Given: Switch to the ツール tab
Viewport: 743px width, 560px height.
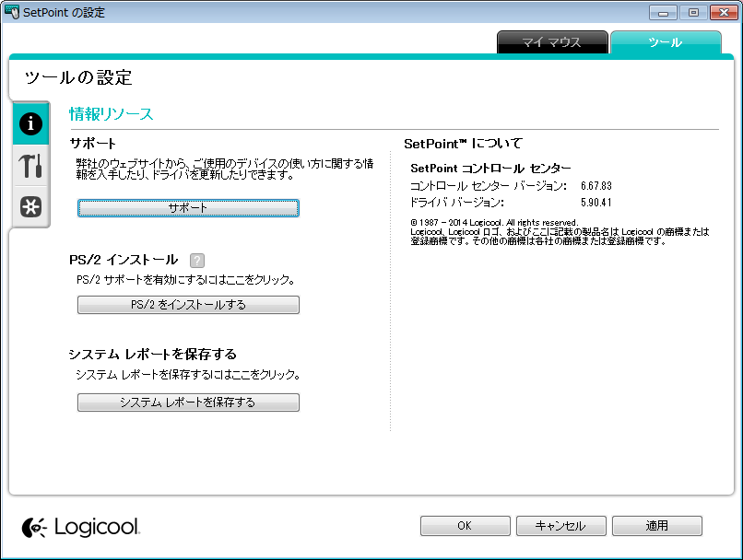Looking at the screenshot, I should 666,42.
